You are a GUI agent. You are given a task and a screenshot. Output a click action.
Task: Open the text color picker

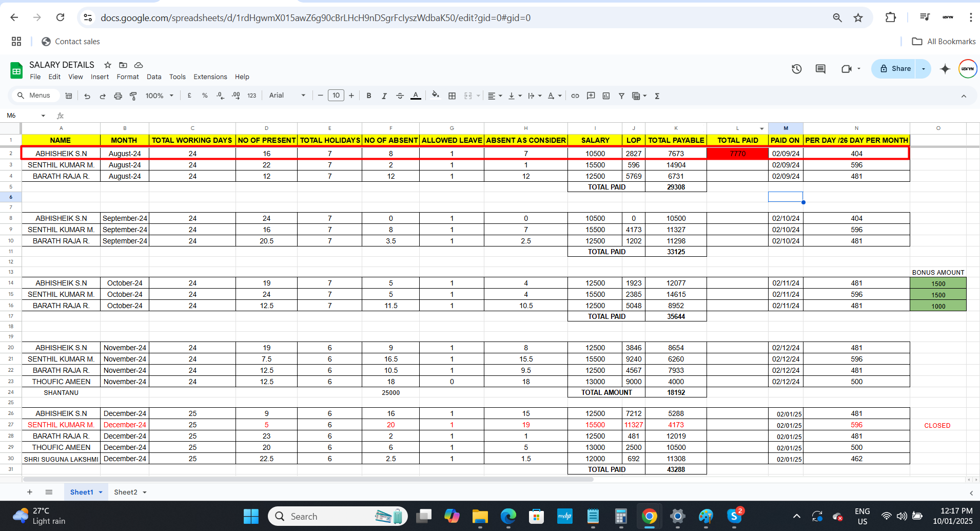click(x=416, y=96)
